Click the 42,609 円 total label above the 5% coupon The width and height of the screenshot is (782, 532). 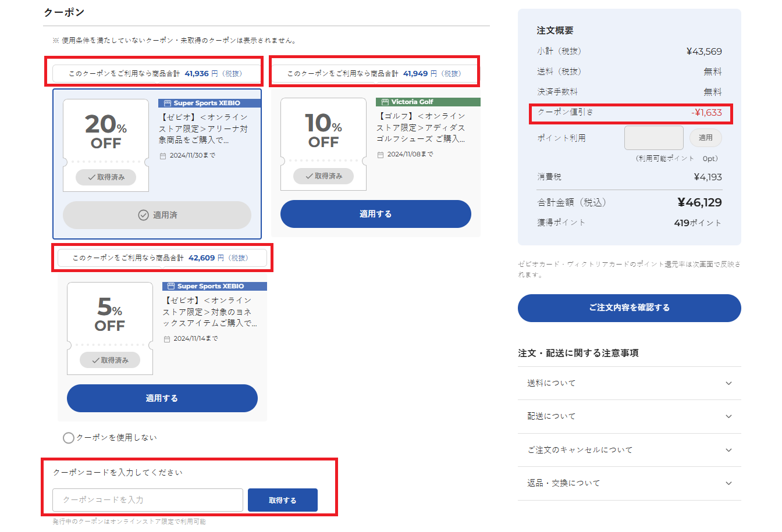pyautogui.click(x=162, y=258)
